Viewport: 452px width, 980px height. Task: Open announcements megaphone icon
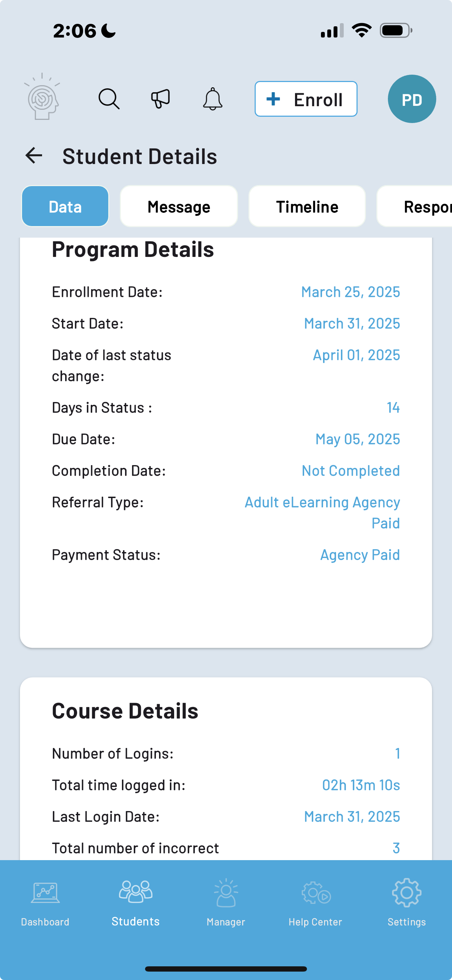[160, 99]
